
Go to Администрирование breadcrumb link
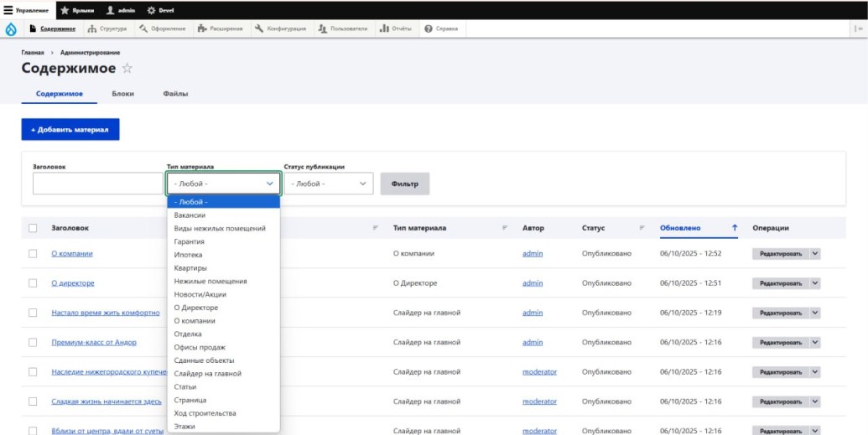click(x=91, y=53)
